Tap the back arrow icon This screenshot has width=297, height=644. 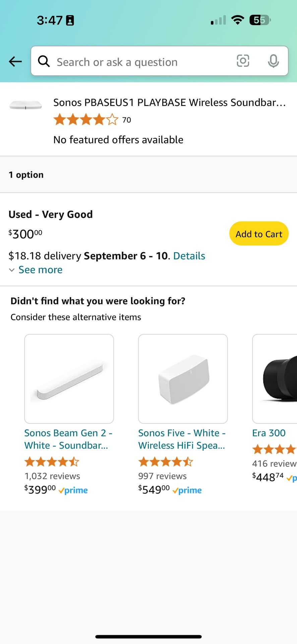pos(15,61)
